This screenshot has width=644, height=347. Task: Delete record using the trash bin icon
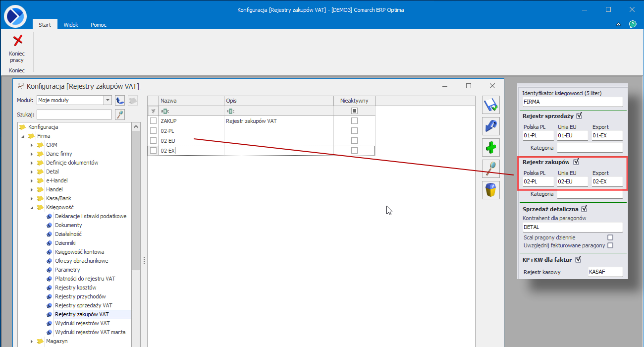491,190
